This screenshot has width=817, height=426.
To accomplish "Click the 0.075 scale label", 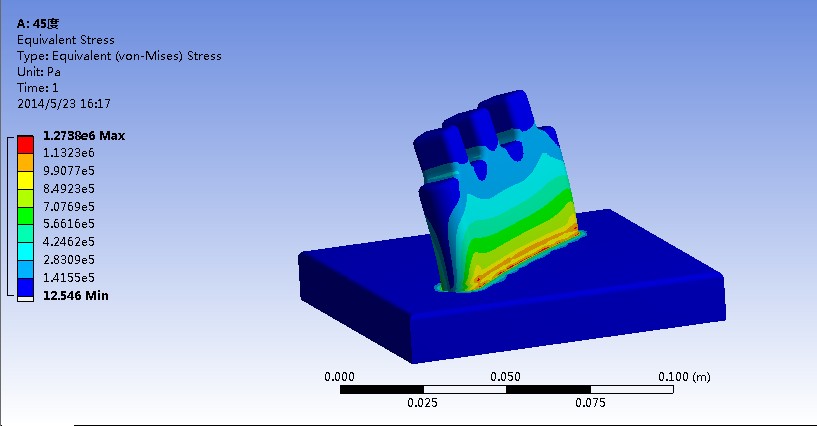I will pyautogui.click(x=590, y=403).
